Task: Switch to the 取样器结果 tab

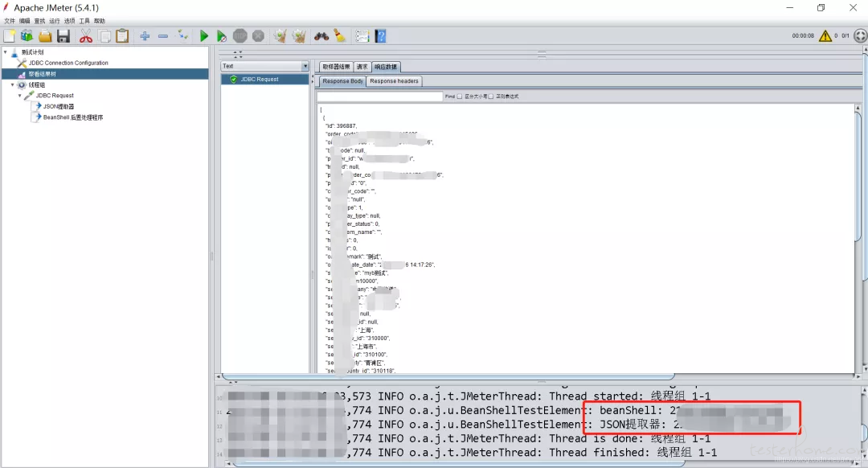Action: (x=336, y=67)
